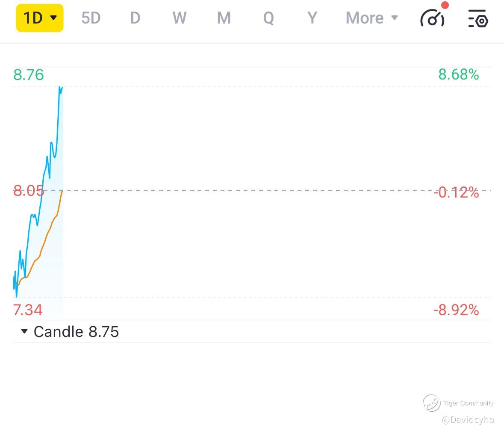Tap the blue price line peak
Image resolution: width=504 pixels, height=431 pixels.
pos(59,87)
